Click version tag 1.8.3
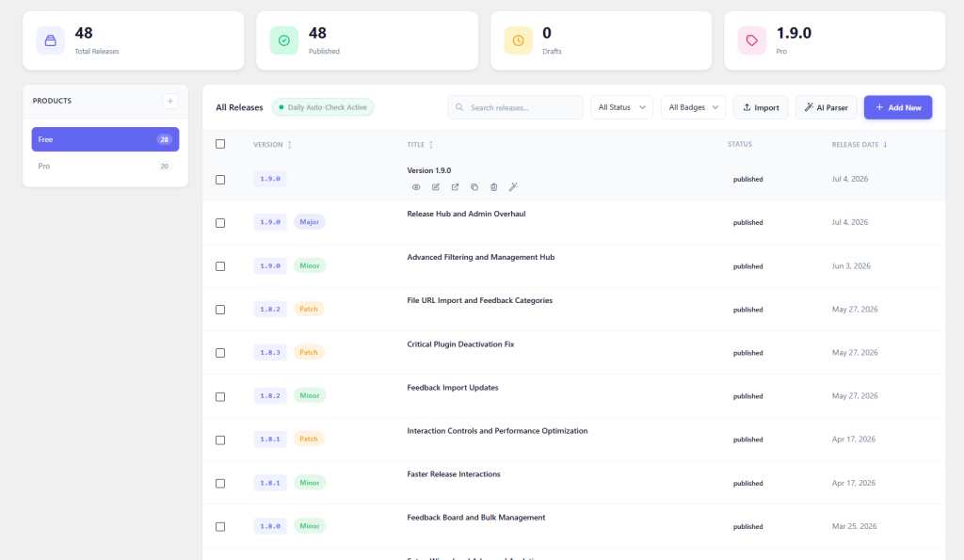 [270, 352]
